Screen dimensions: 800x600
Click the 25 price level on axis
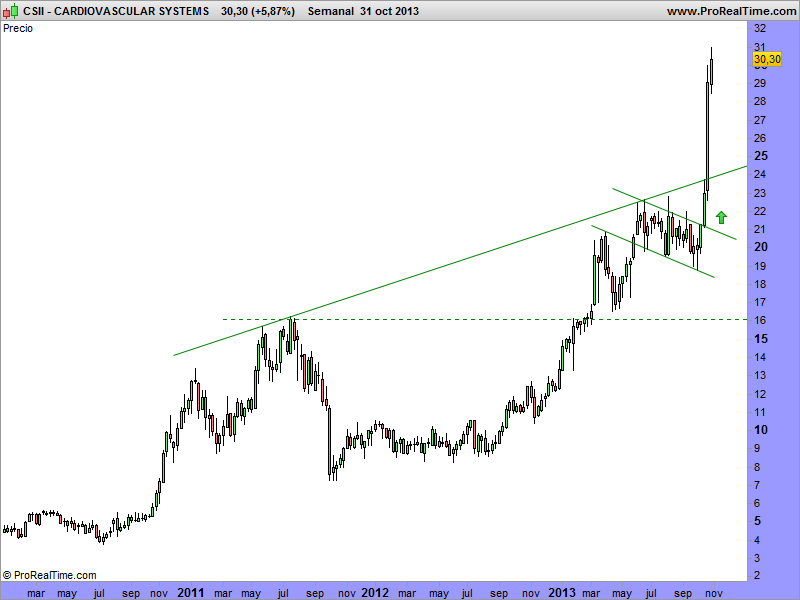761,156
